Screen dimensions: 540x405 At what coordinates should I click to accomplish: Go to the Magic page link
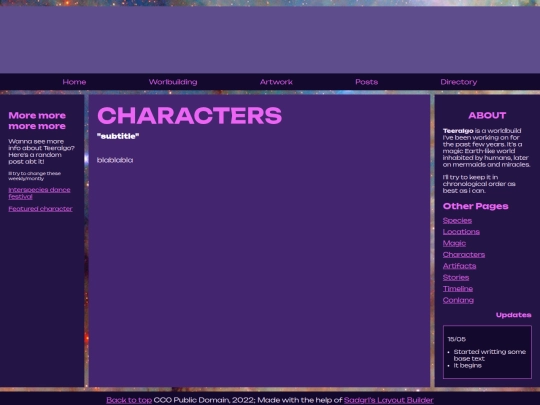[454, 243]
